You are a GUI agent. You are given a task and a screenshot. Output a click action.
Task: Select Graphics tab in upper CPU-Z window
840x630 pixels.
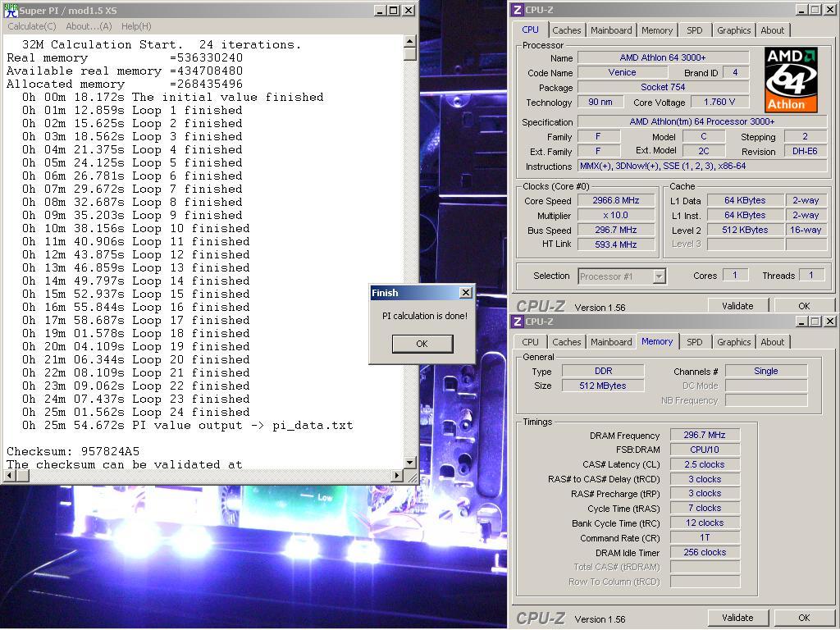(734, 30)
